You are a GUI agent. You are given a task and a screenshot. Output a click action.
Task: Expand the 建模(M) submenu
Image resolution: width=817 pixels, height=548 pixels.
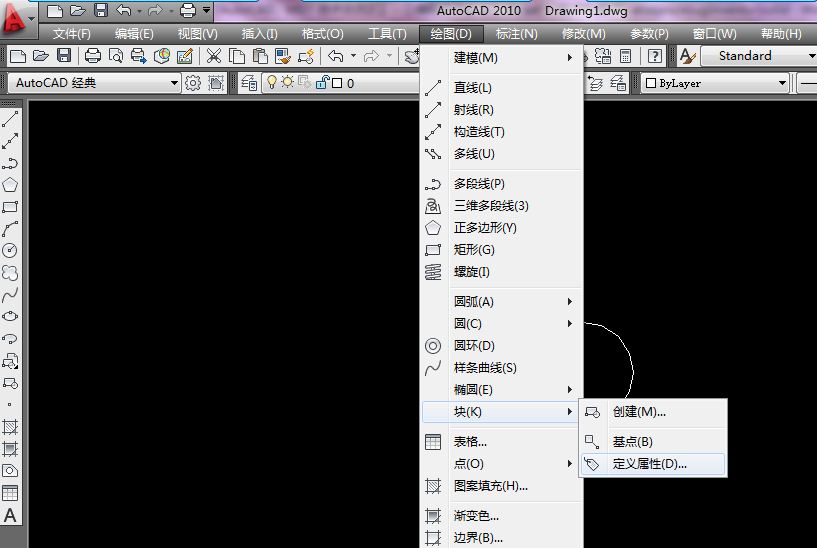[x=501, y=58]
